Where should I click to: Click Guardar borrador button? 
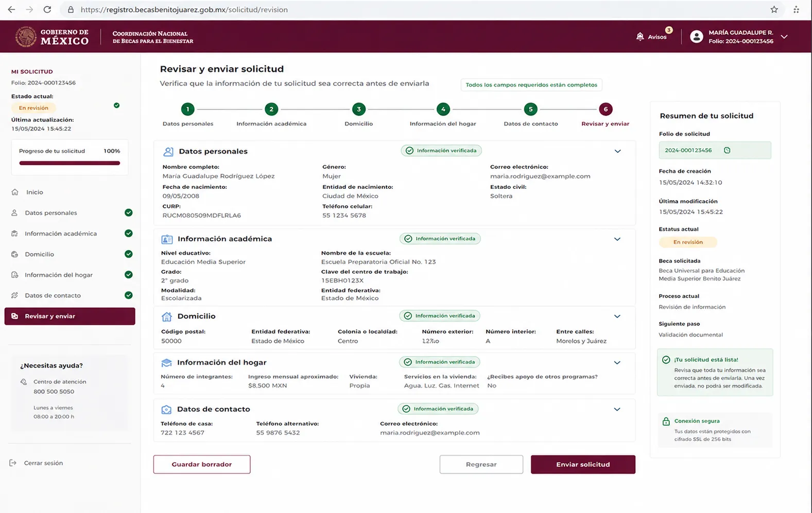pyautogui.click(x=202, y=464)
